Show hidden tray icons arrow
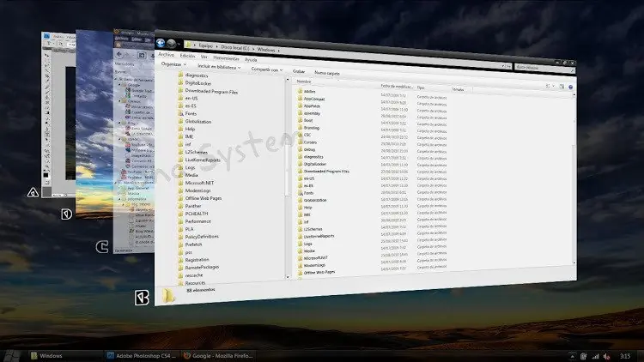The height and width of the screenshot is (362, 644). (572, 356)
